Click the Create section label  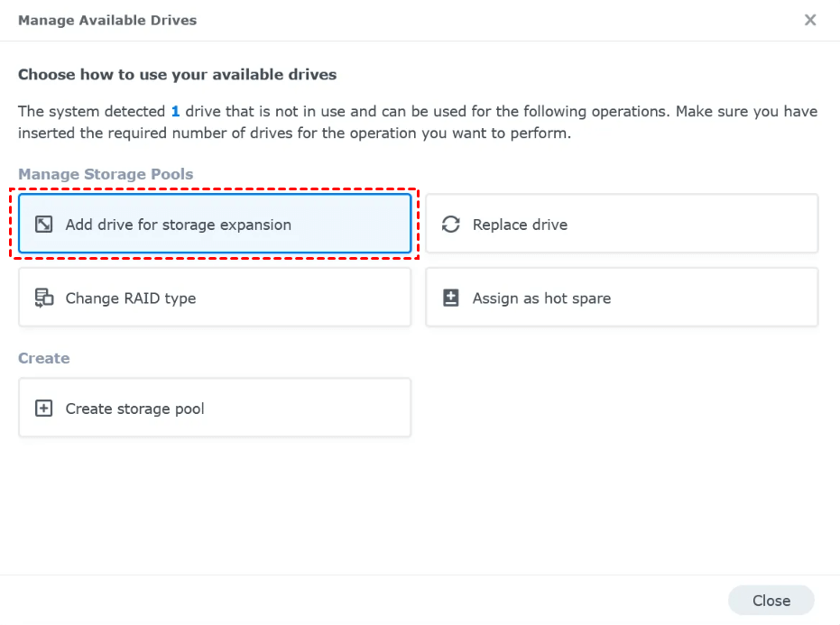point(43,358)
